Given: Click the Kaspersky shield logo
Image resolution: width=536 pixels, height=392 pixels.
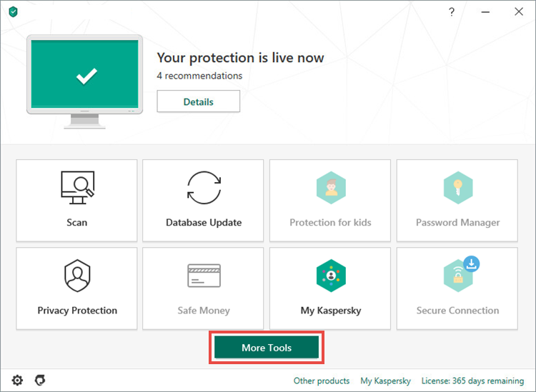Looking at the screenshot, I should pyautogui.click(x=14, y=12).
